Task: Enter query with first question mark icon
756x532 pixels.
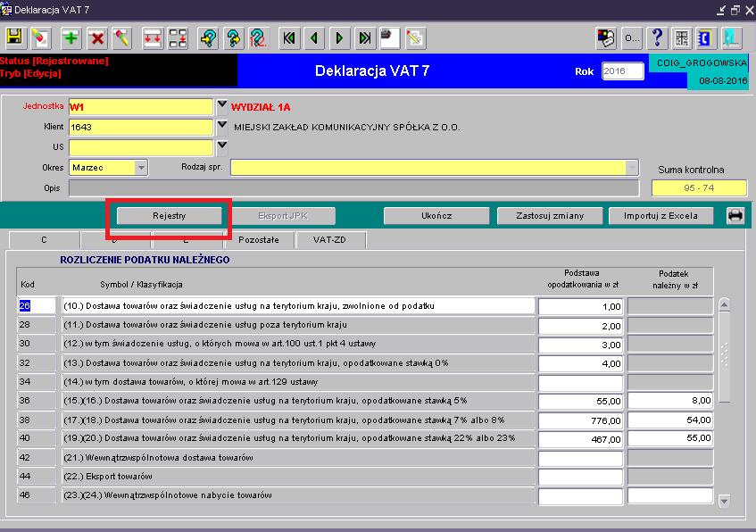Action: point(208,37)
